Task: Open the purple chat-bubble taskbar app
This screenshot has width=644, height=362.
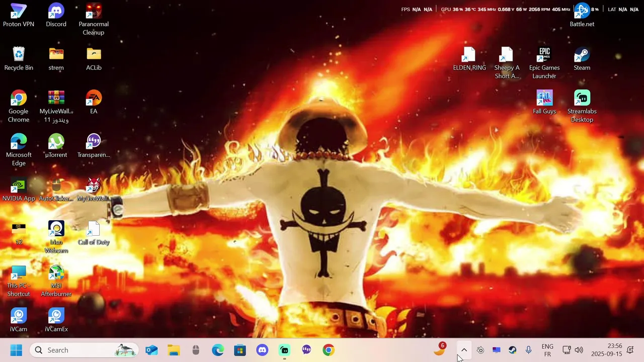Action: (306, 350)
